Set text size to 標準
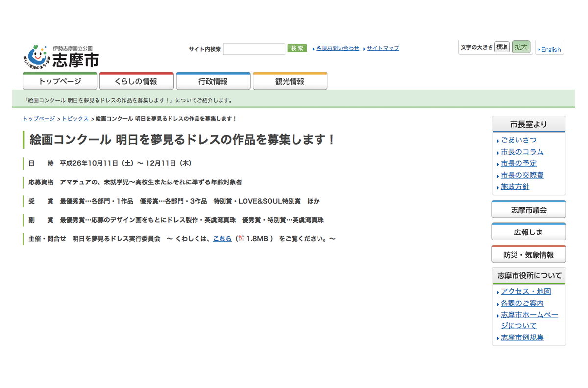The width and height of the screenshot is (588, 388). (502, 47)
